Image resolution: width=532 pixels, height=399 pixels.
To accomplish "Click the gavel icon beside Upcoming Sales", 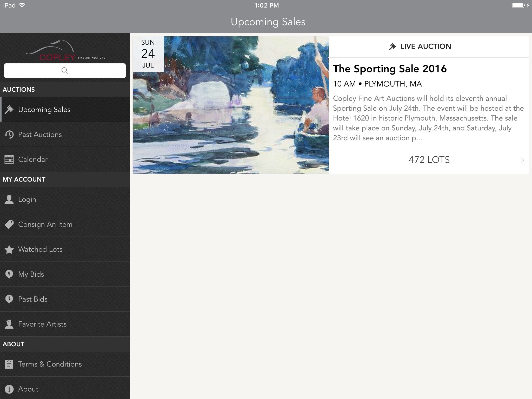I will pyautogui.click(x=9, y=110).
